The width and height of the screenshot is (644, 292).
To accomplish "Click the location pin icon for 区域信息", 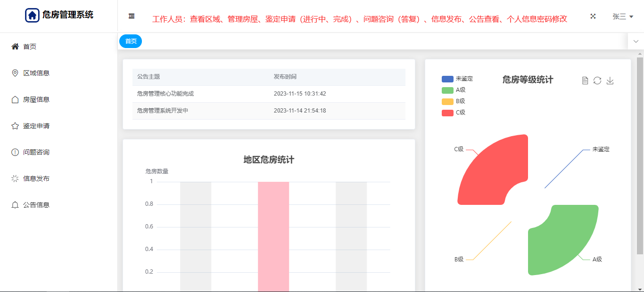I will click(x=15, y=73).
